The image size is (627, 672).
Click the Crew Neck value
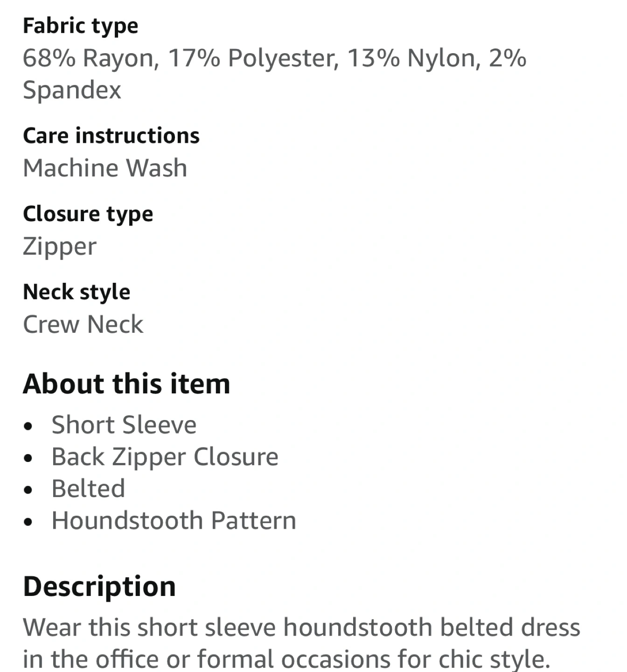(x=83, y=324)
